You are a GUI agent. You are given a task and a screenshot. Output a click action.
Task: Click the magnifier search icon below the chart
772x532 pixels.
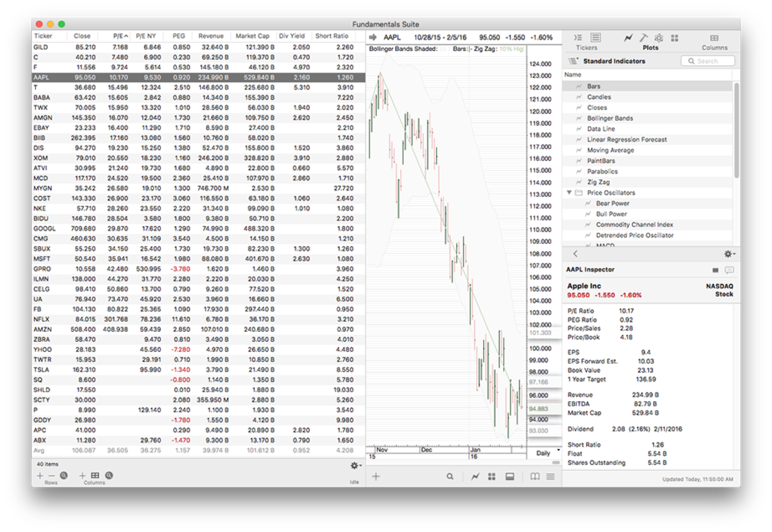click(450, 476)
